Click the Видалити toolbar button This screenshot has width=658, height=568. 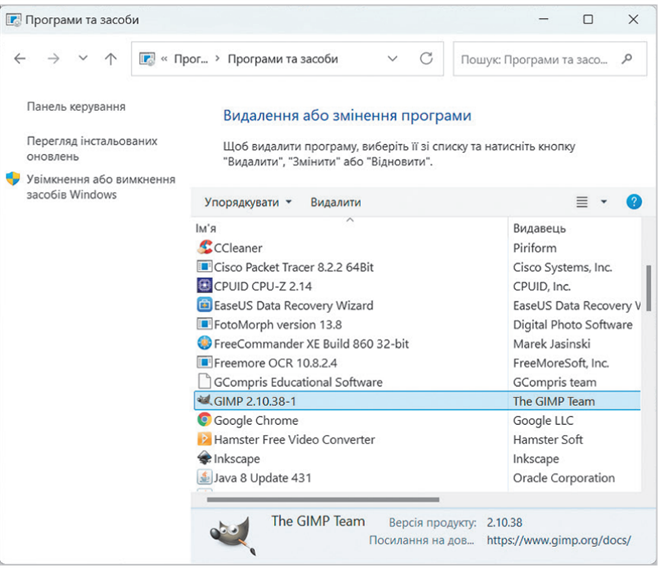point(336,202)
